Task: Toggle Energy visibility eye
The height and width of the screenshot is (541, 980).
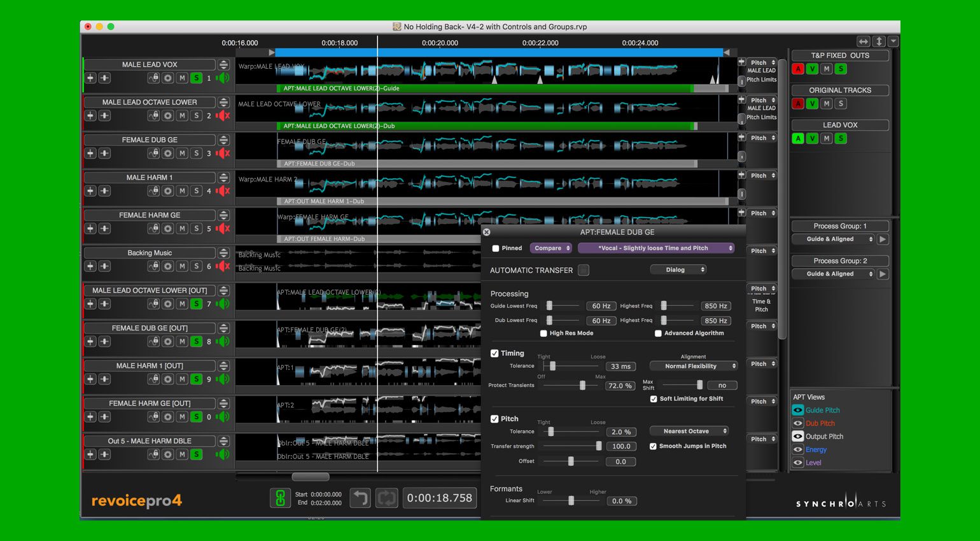Action: (797, 449)
